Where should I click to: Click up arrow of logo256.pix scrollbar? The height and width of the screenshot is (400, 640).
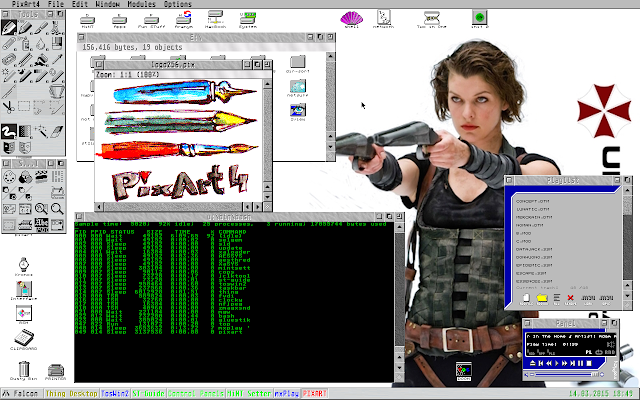tap(267, 84)
